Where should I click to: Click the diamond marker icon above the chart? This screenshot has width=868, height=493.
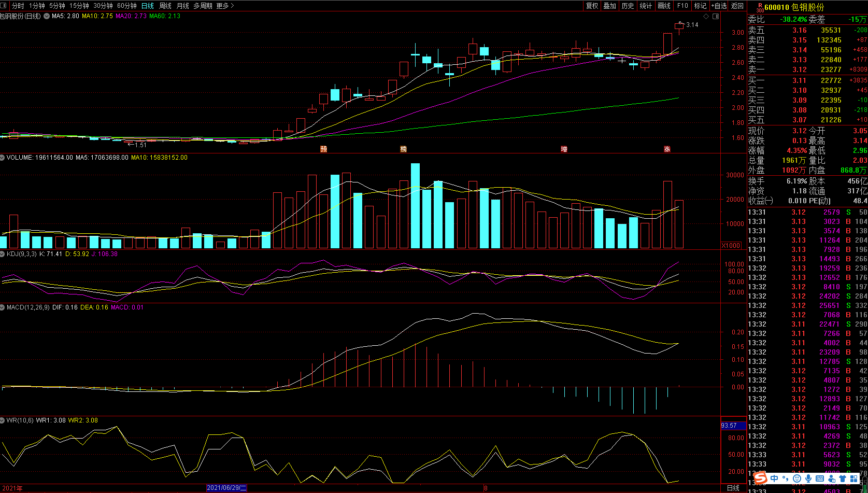(706, 17)
